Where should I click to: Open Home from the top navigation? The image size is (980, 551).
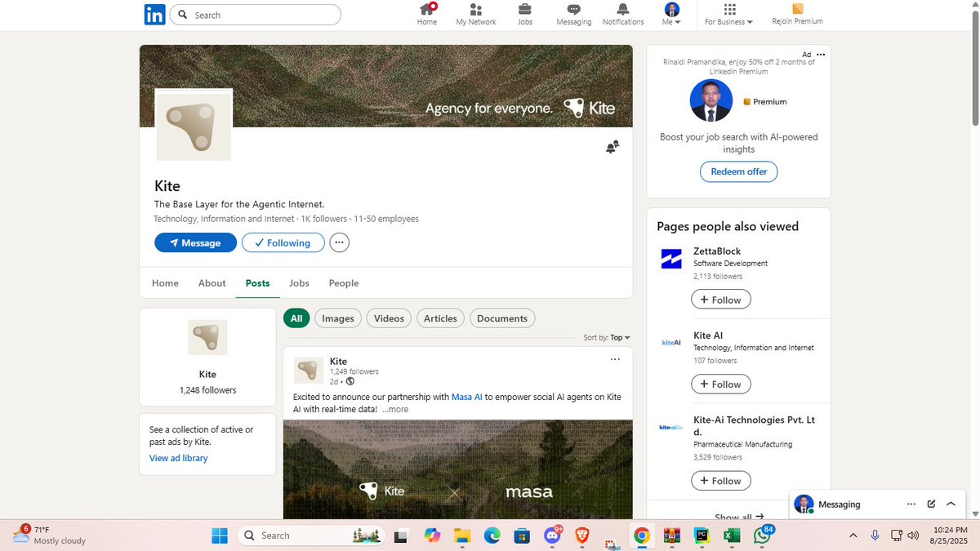[x=427, y=14]
